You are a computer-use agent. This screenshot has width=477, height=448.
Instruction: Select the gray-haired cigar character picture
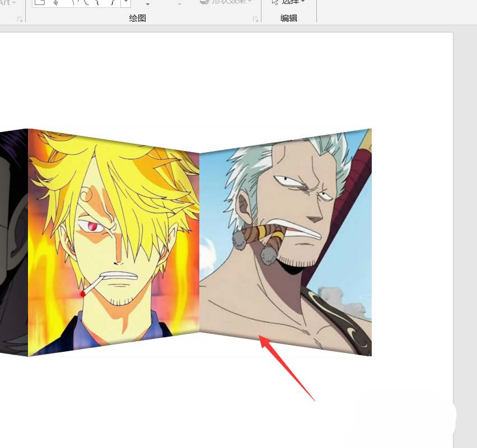[x=286, y=242]
